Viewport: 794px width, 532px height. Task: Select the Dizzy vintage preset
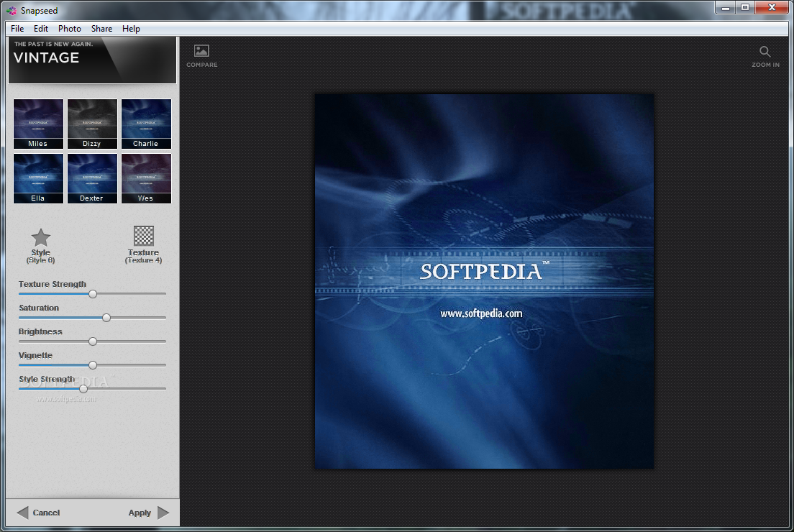(x=92, y=124)
